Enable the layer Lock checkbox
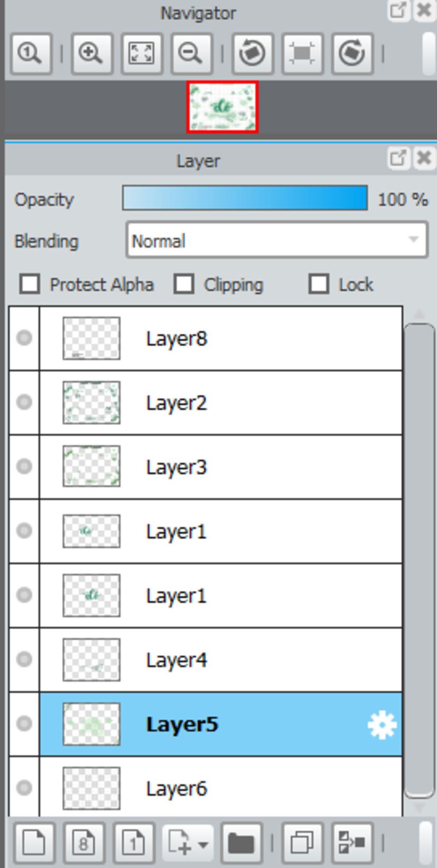This screenshot has width=437, height=868. click(319, 284)
